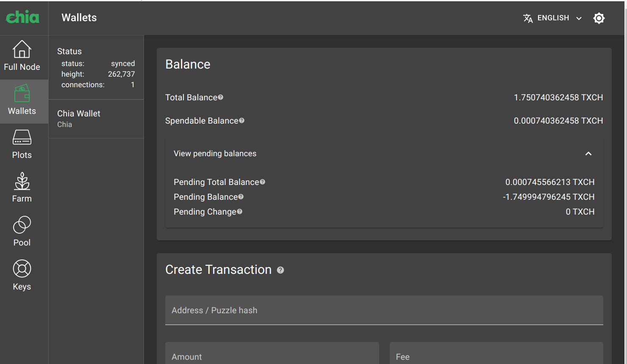Open the settings gear menu

(x=599, y=18)
